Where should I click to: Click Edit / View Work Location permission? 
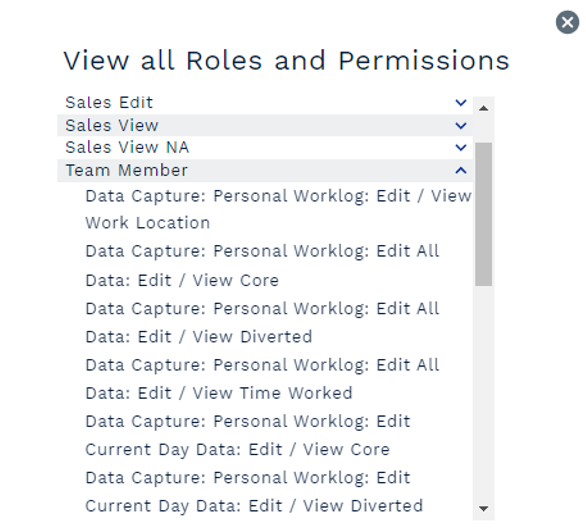278,209
